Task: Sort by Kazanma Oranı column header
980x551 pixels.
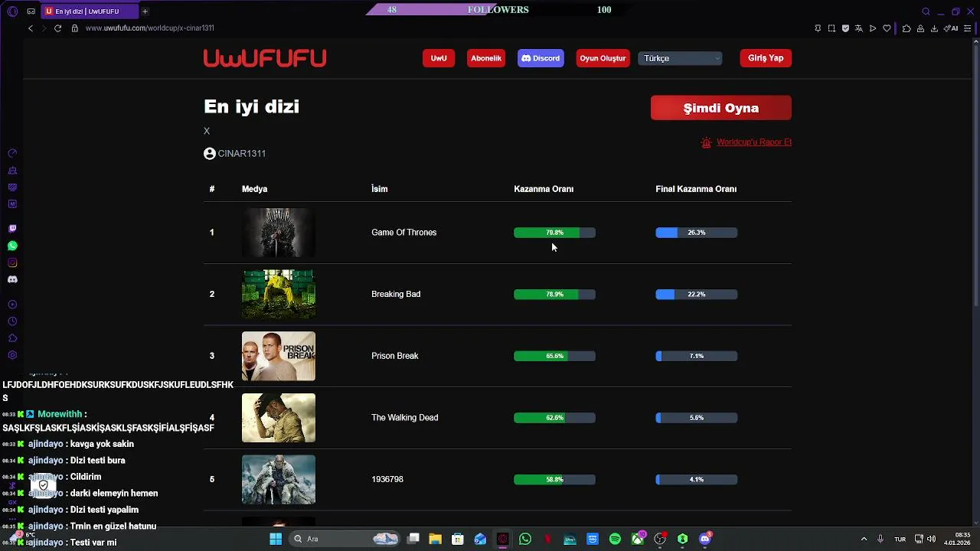Action: click(x=544, y=189)
